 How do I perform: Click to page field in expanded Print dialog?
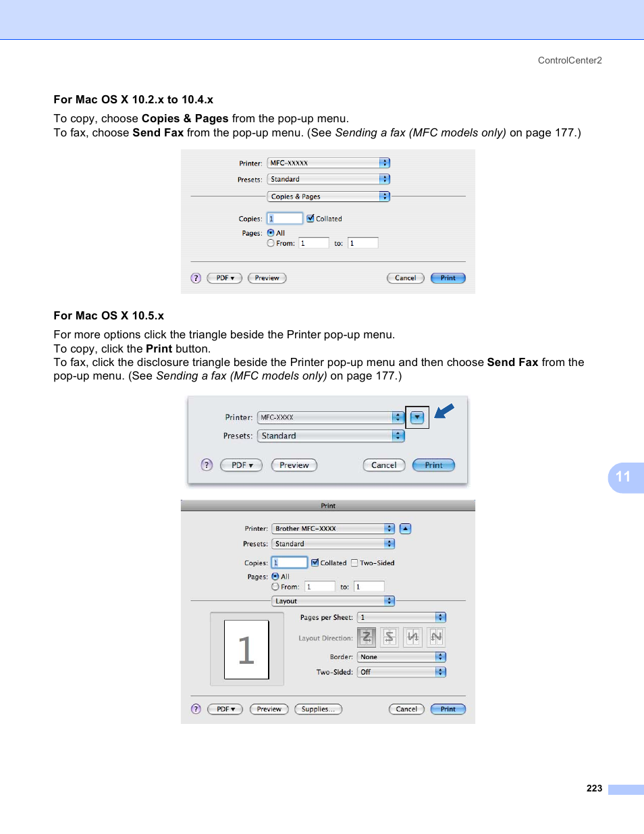(369, 587)
